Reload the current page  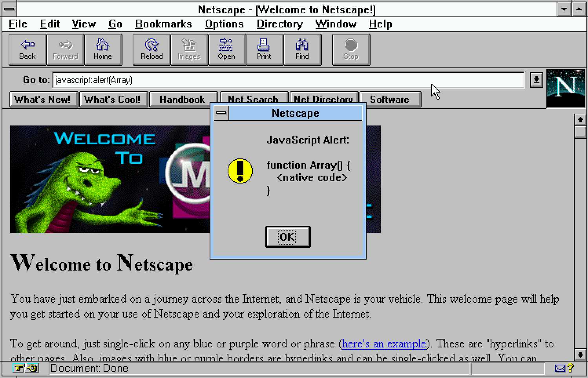pyautogui.click(x=152, y=50)
